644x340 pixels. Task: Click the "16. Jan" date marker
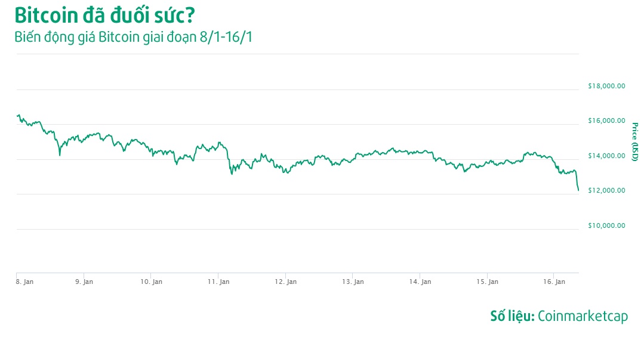coord(554,282)
